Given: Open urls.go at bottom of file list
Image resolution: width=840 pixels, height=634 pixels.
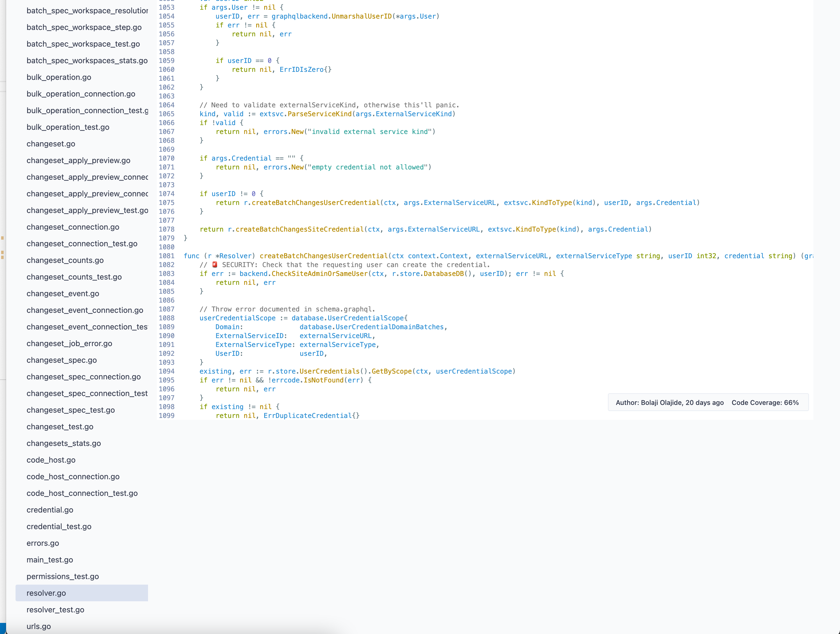Looking at the screenshot, I should 39,627.
